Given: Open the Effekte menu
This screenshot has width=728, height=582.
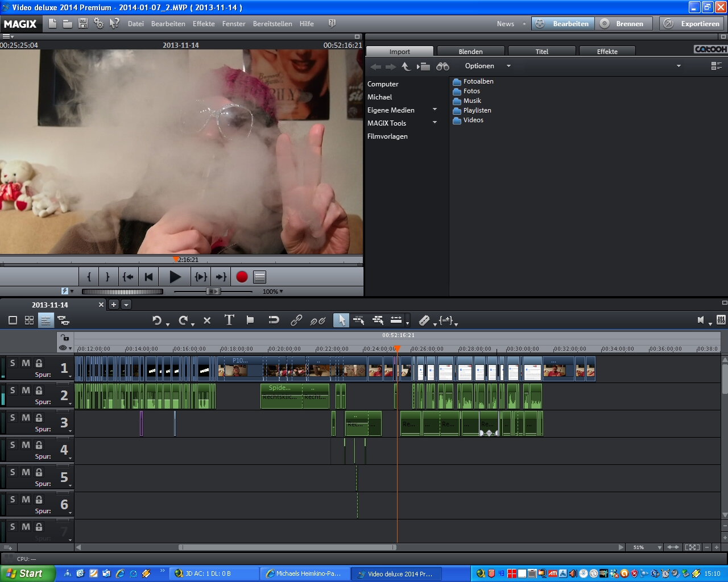Looking at the screenshot, I should (x=204, y=24).
